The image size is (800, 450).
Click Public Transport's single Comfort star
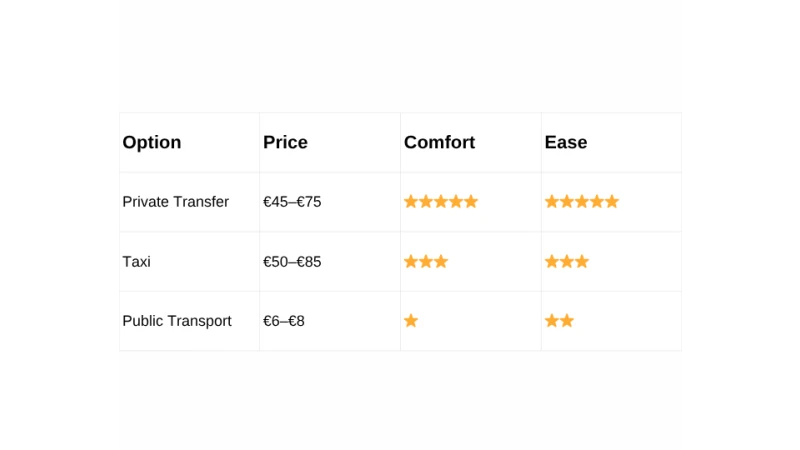tap(411, 321)
